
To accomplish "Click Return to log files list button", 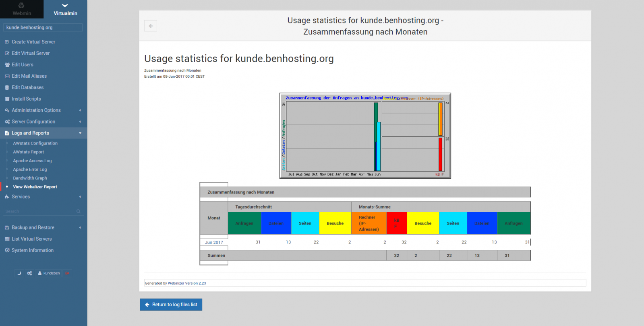I will click(171, 305).
